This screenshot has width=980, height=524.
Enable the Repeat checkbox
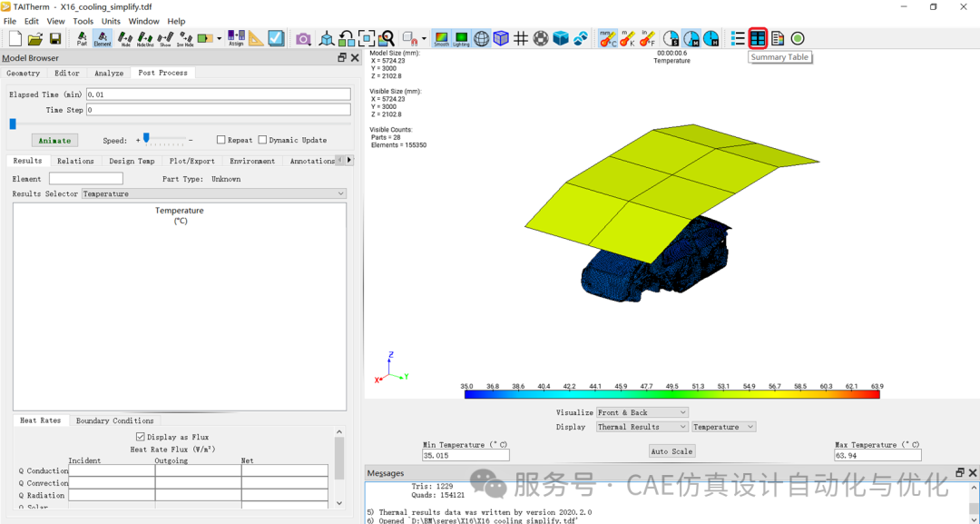coord(220,140)
